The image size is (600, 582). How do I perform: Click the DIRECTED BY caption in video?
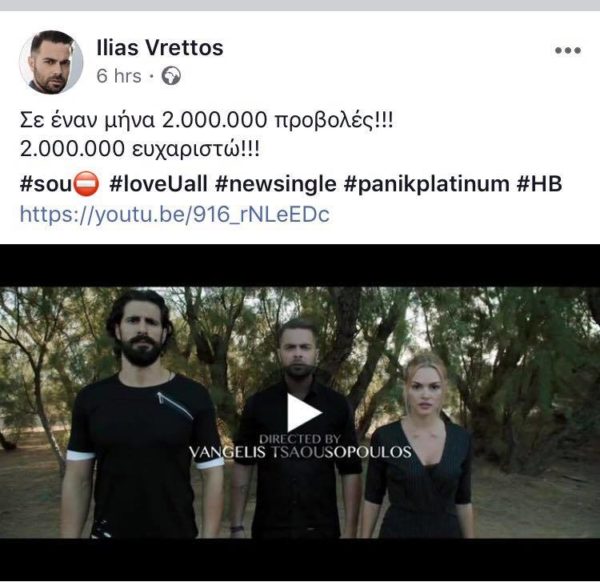point(300,439)
